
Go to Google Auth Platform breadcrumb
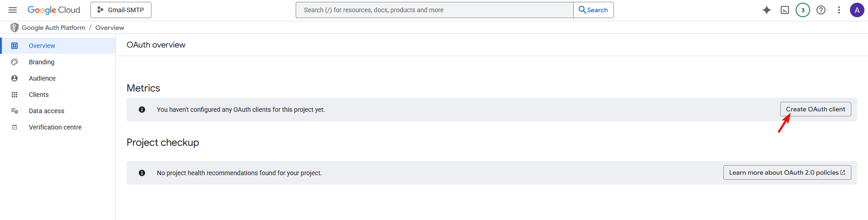[x=53, y=28]
